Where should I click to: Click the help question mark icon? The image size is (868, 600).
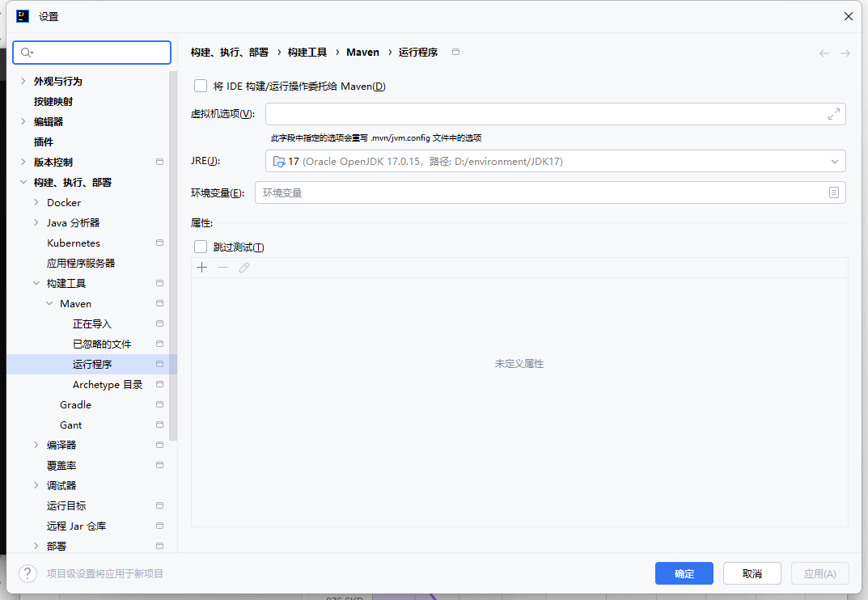(x=28, y=573)
